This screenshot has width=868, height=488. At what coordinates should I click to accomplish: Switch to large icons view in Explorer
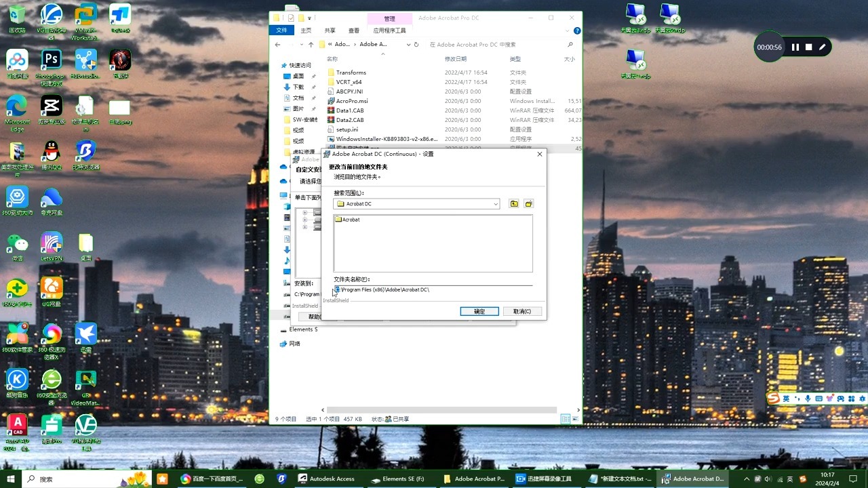tap(575, 420)
